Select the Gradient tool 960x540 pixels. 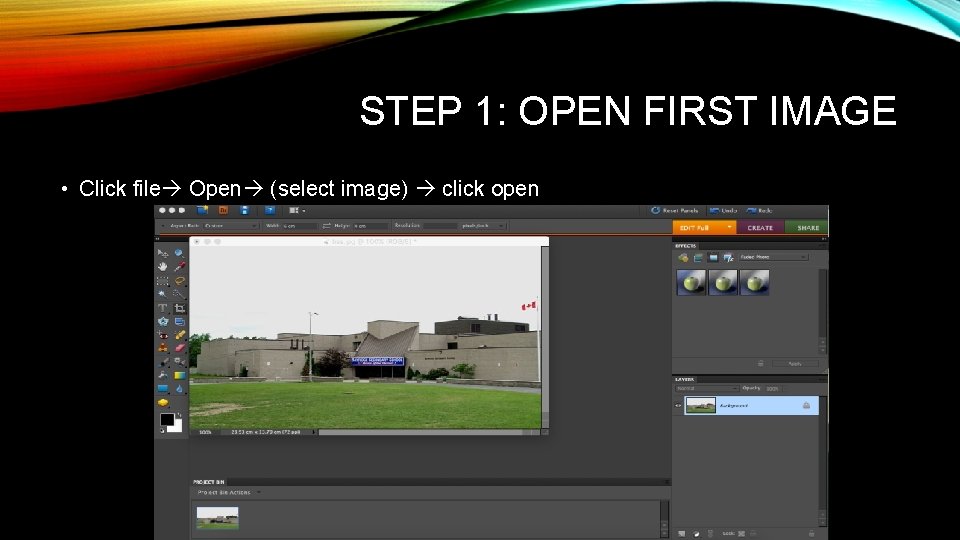point(179,375)
